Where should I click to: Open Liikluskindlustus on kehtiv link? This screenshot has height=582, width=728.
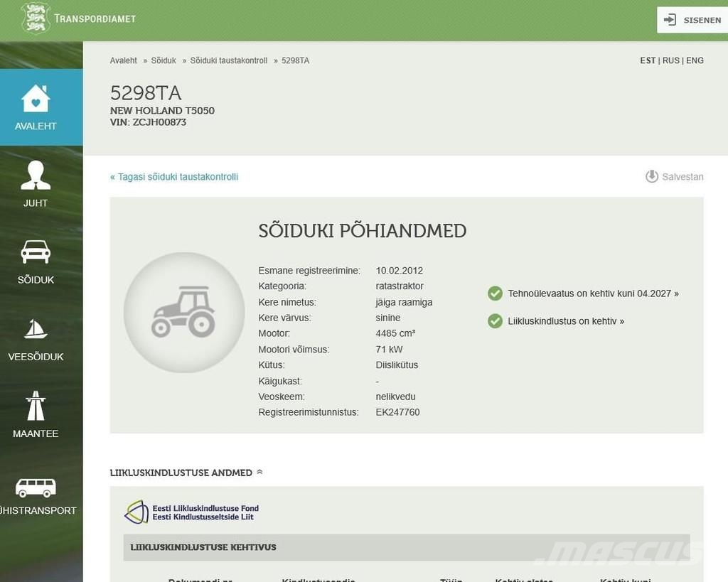[x=565, y=321]
